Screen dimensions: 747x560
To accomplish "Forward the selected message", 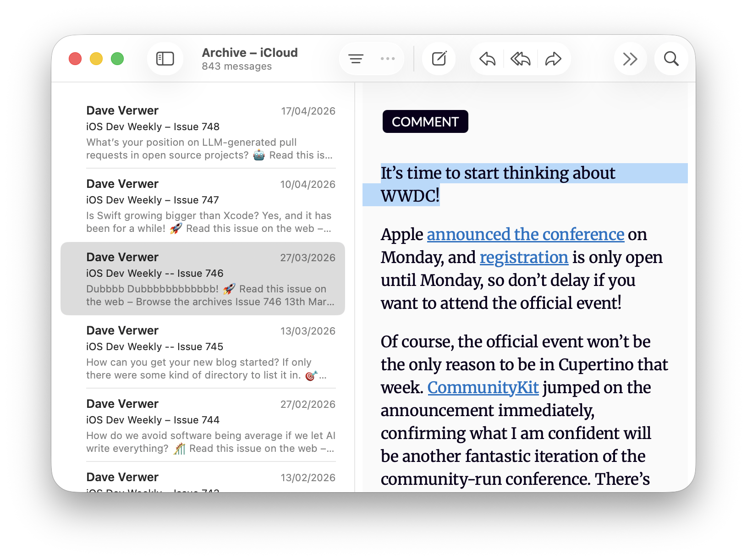I will click(x=553, y=59).
